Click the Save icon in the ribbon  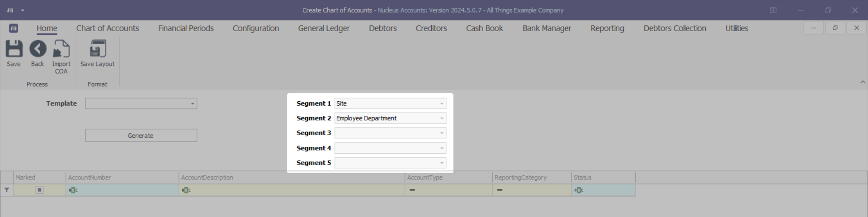pyautogui.click(x=14, y=49)
